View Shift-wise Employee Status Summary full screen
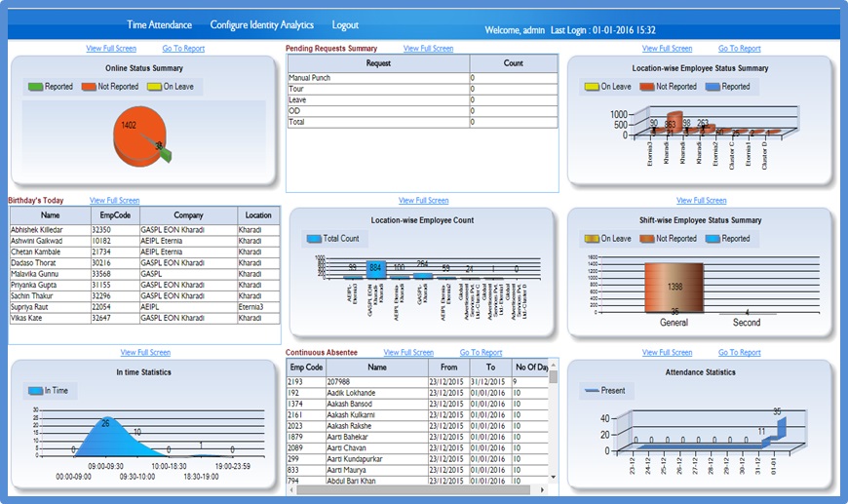Screen dimensions: 848x504 tap(702, 200)
